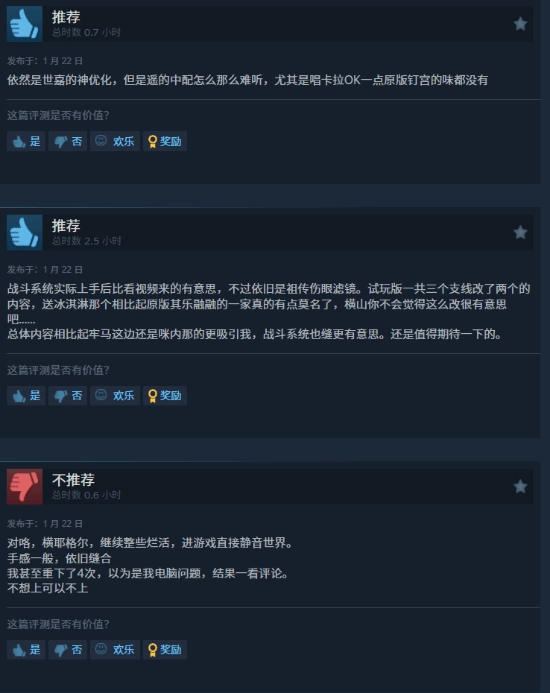Click the star icon on the 不推荐 review
This screenshot has height=693, width=550.
[520, 487]
